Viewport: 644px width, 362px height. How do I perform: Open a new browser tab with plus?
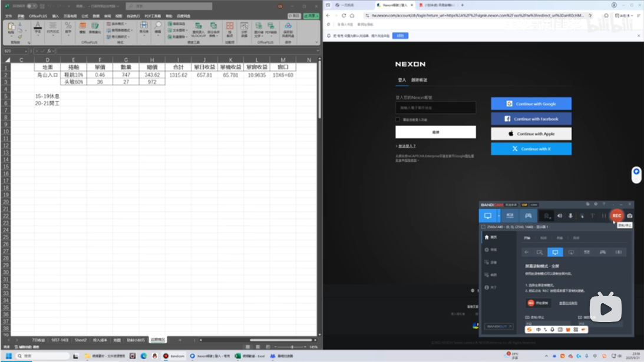pyautogui.click(x=462, y=5)
